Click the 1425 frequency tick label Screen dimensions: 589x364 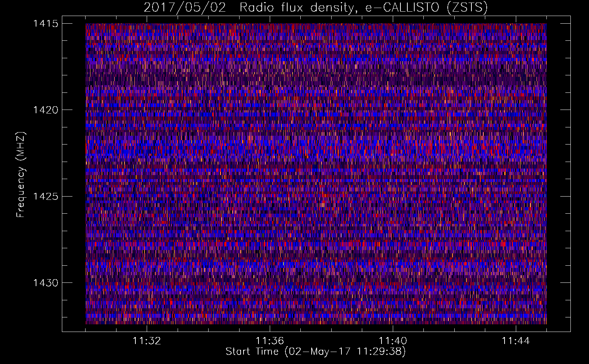[x=46, y=197]
